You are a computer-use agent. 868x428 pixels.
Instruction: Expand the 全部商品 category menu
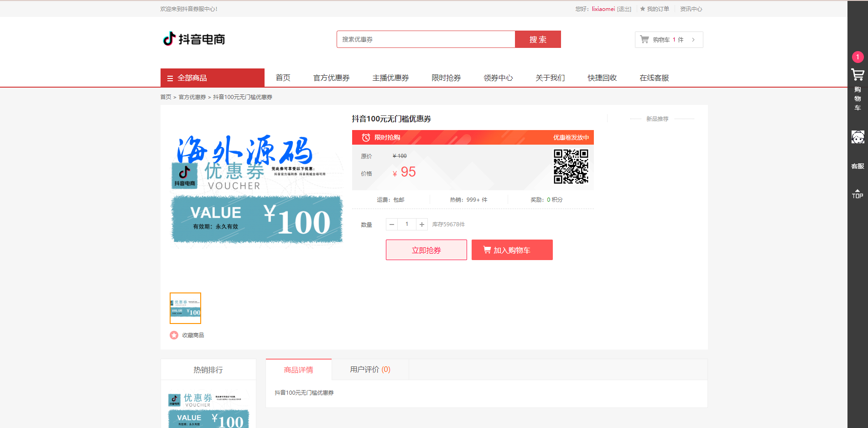213,78
